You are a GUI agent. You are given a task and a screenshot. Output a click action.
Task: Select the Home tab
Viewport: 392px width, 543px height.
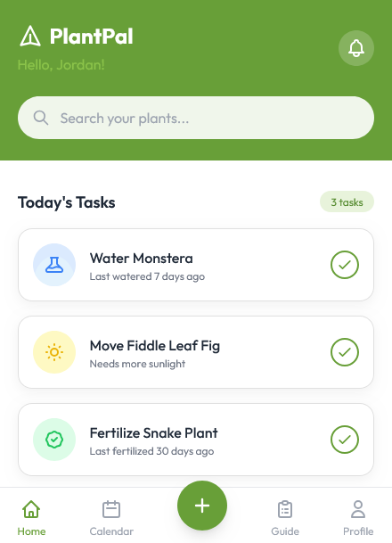pyautogui.click(x=31, y=518)
